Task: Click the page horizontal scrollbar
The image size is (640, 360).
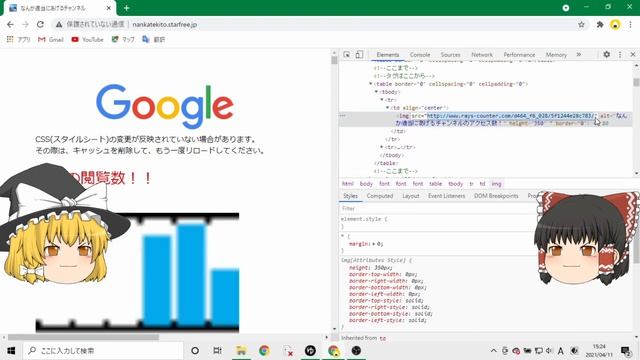Action: pos(83,337)
